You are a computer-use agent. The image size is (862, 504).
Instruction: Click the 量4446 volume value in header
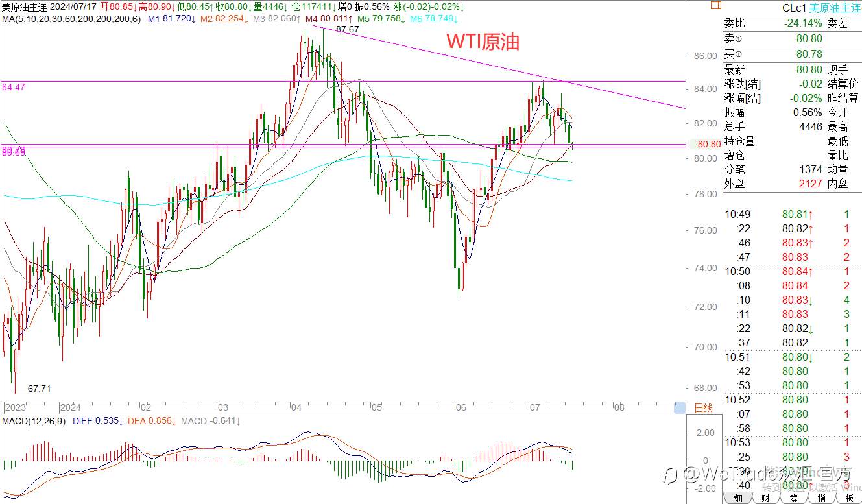(x=271, y=6)
